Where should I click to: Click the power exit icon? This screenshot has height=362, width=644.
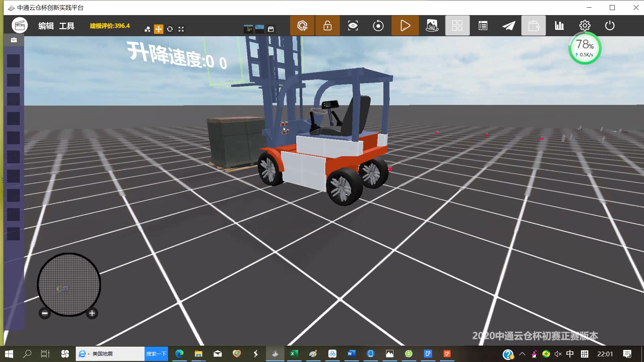click(x=610, y=26)
